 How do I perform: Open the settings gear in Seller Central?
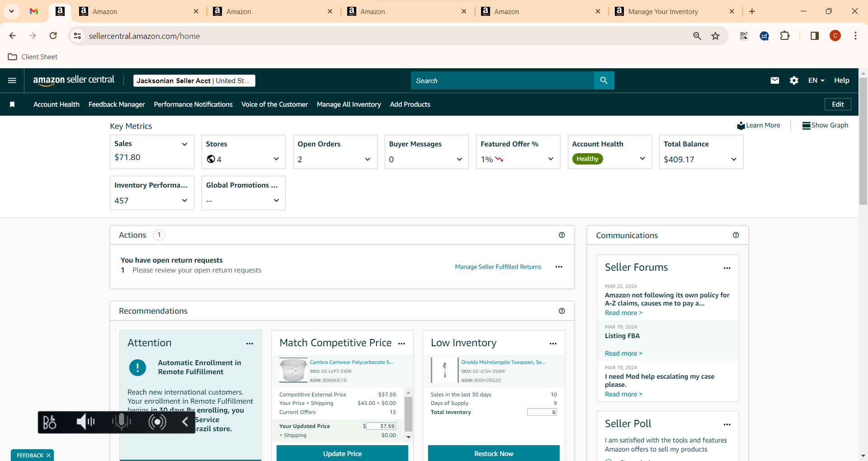794,80
